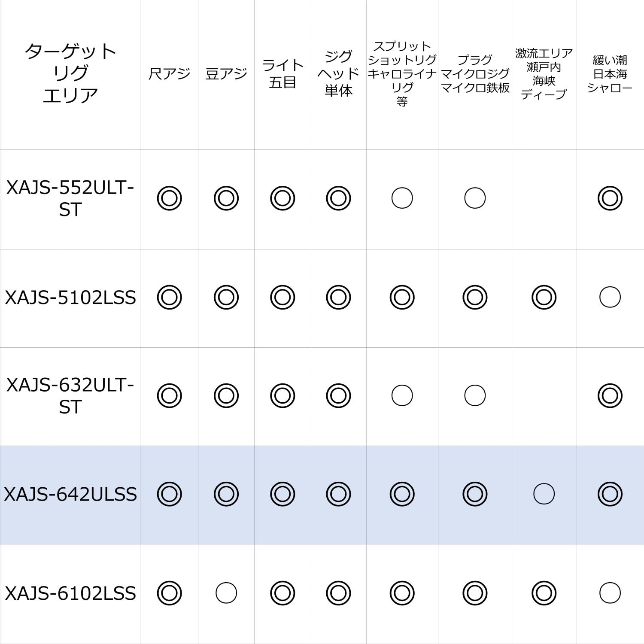Image resolution: width=644 pixels, height=644 pixels.
Task: Select the ライト五目 column header
Action: [282, 74]
